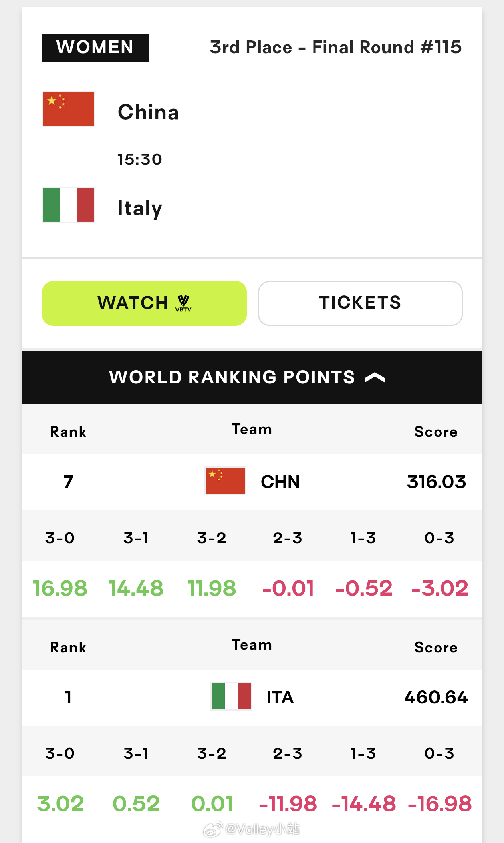Click Italy's 0-3 outcome value -16.98
504x843 pixels.
440,804
